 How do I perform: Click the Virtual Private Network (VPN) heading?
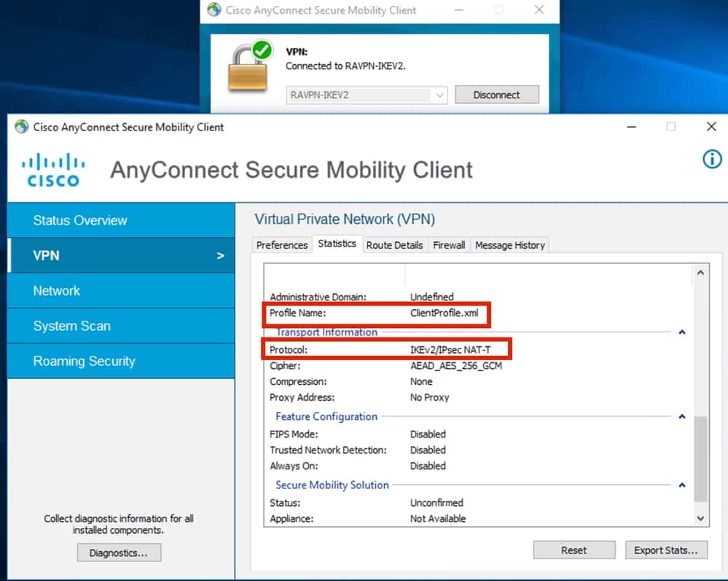click(345, 219)
